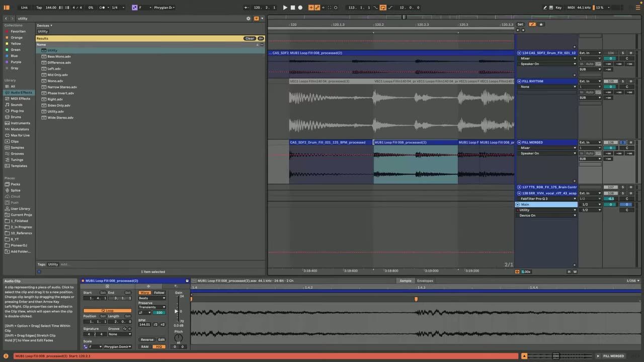Unfold track 137 TTS_RDB_FX_175
The image size is (644, 362).
pos(519,187)
